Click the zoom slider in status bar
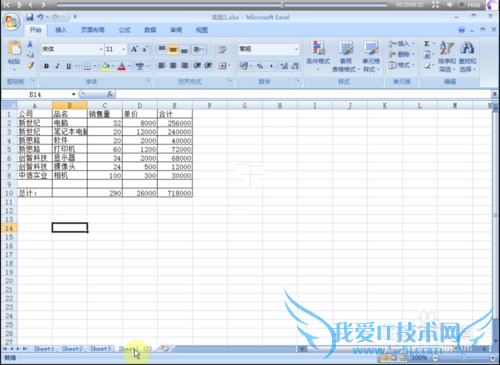The image size is (500, 365). (464, 358)
